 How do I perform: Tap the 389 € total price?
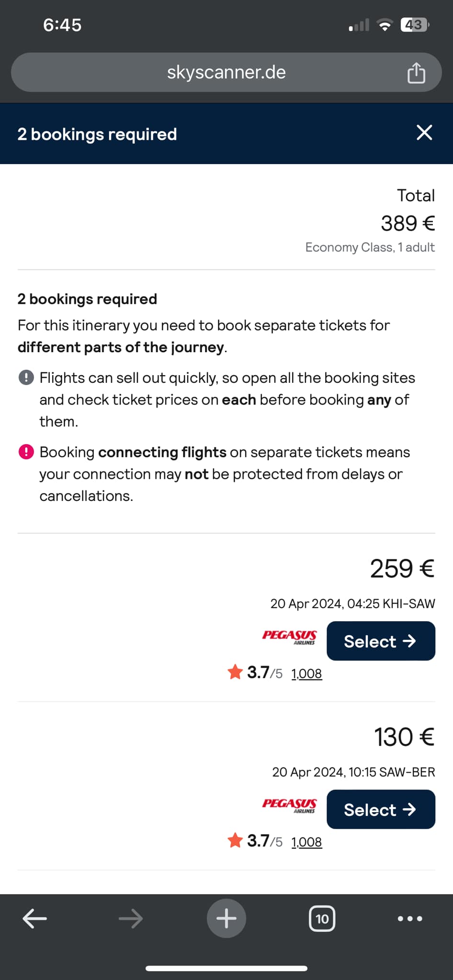(408, 223)
